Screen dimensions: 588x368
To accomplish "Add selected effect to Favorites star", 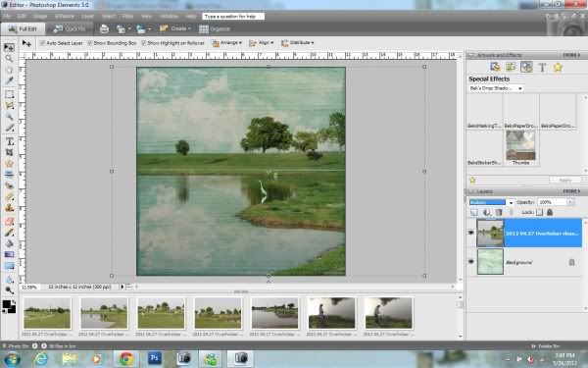I will pyautogui.click(x=472, y=181).
